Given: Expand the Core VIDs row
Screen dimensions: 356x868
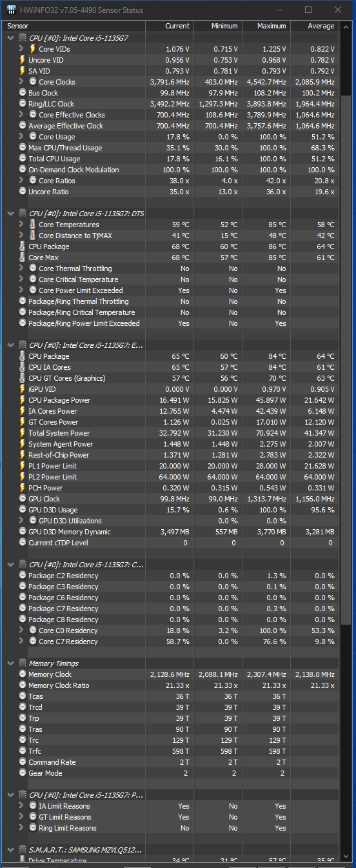Looking at the screenshot, I should [22, 49].
